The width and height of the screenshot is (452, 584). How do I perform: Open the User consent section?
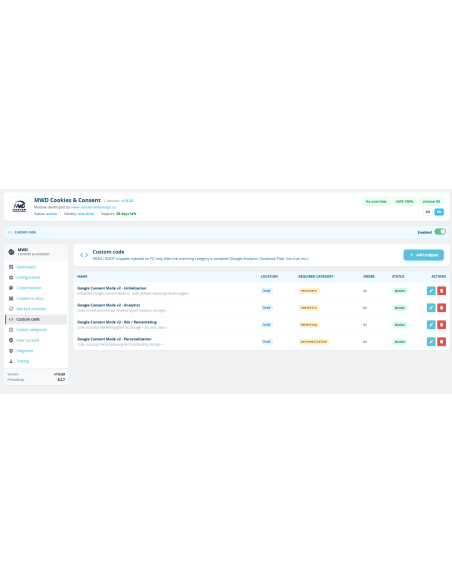[x=28, y=340]
